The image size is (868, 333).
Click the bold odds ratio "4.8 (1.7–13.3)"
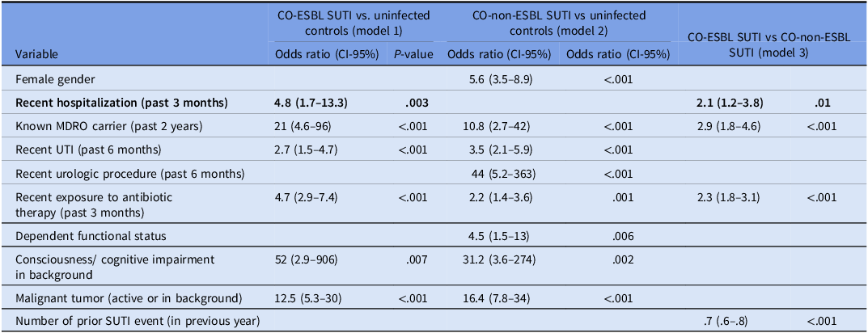311,103
